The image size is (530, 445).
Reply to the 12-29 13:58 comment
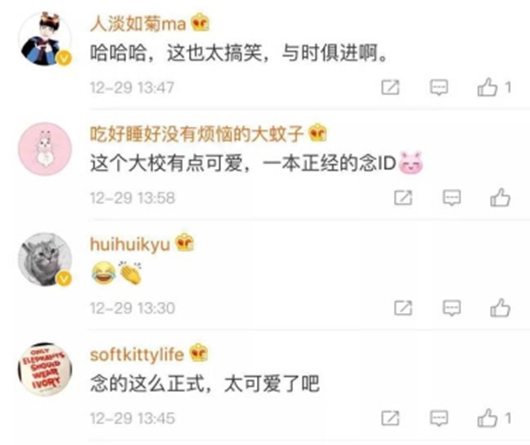click(x=452, y=198)
